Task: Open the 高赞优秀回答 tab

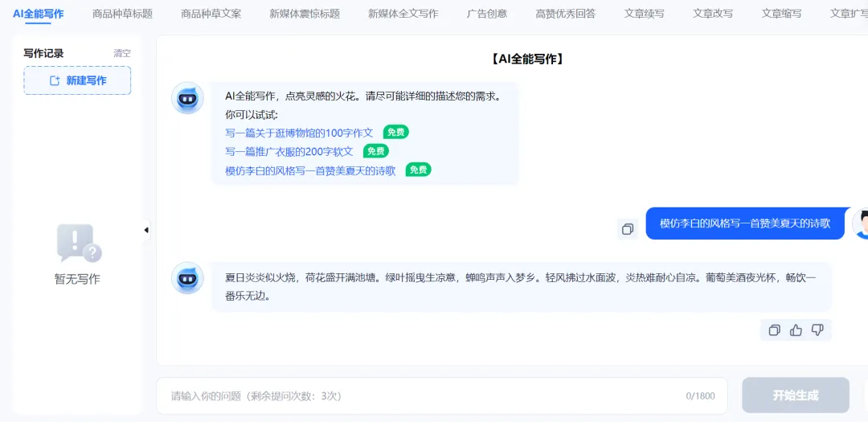Action: (x=566, y=14)
